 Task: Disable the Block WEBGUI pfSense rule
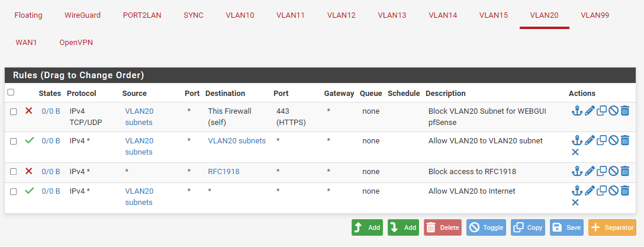tap(614, 111)
